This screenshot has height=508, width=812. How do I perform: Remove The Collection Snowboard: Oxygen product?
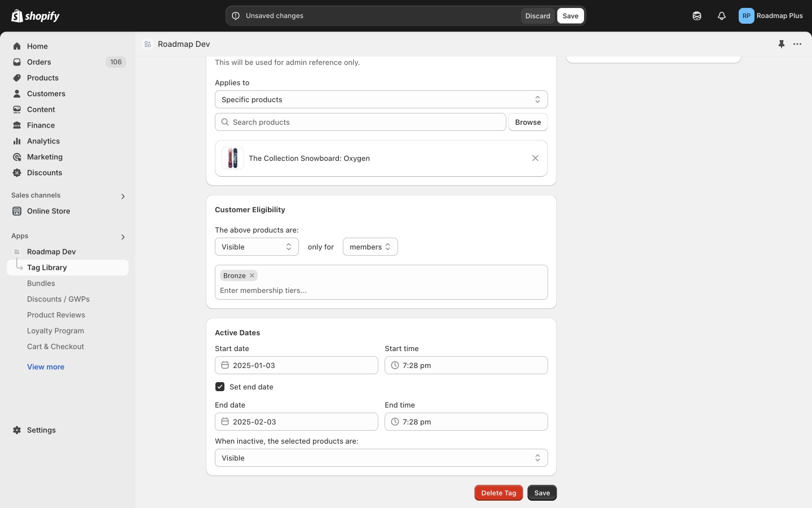tap(535, 158)
